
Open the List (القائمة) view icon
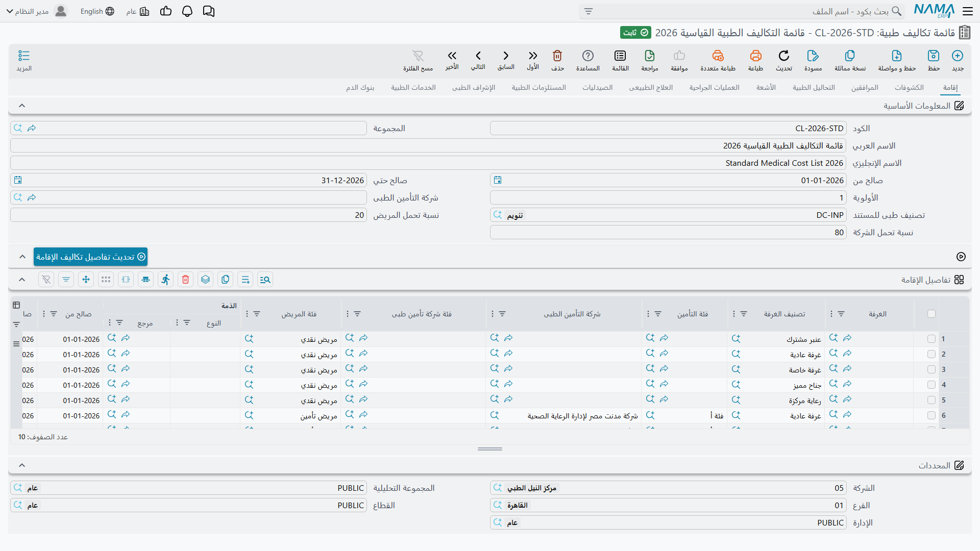[x=620, y=56]
